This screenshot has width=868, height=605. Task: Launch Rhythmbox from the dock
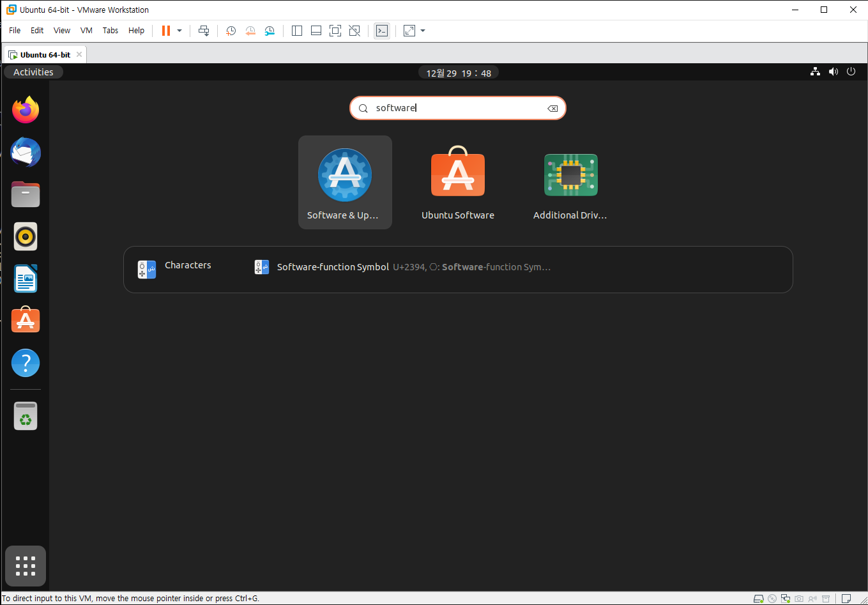26,236
